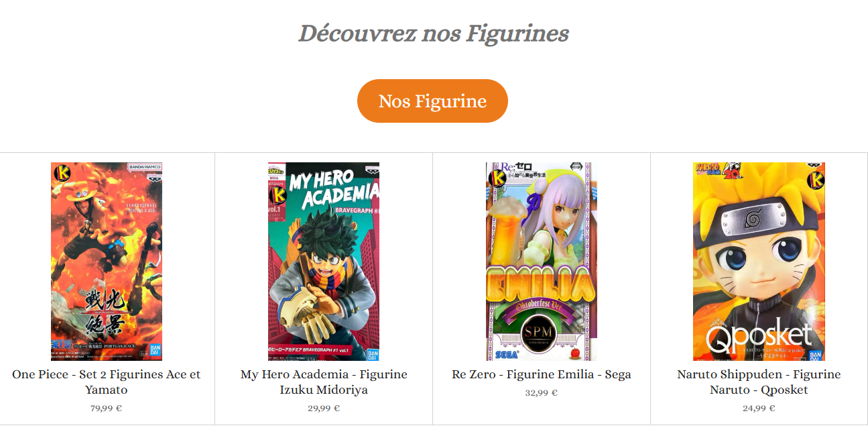Open My Hero Academia Izuku Midoriya title link
The width and height of the screenshot is (868, 440).
pyautogui.click(x=324, y=382)
